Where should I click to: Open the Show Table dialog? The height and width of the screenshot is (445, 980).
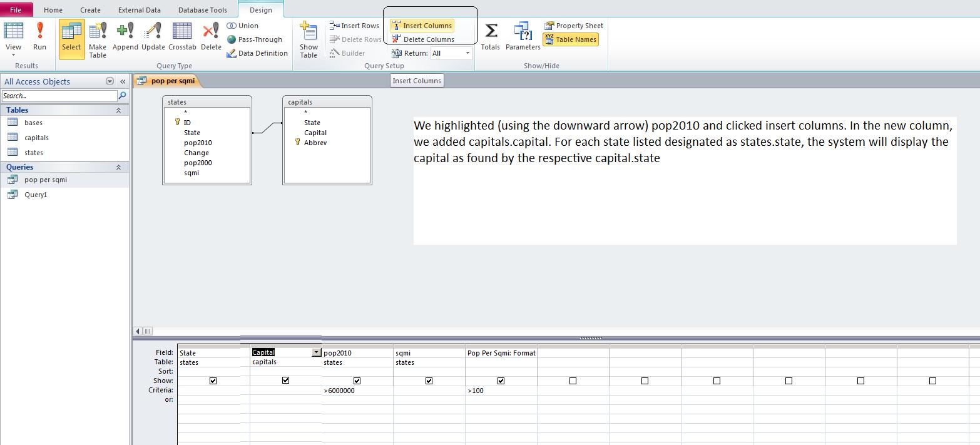pyautogui.click(x=309, y=40)
